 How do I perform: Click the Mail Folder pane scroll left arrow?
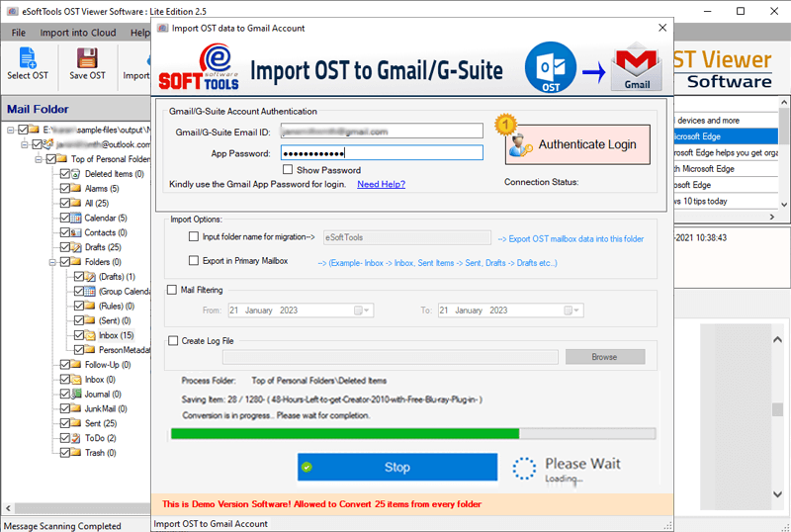click(8, 508)
